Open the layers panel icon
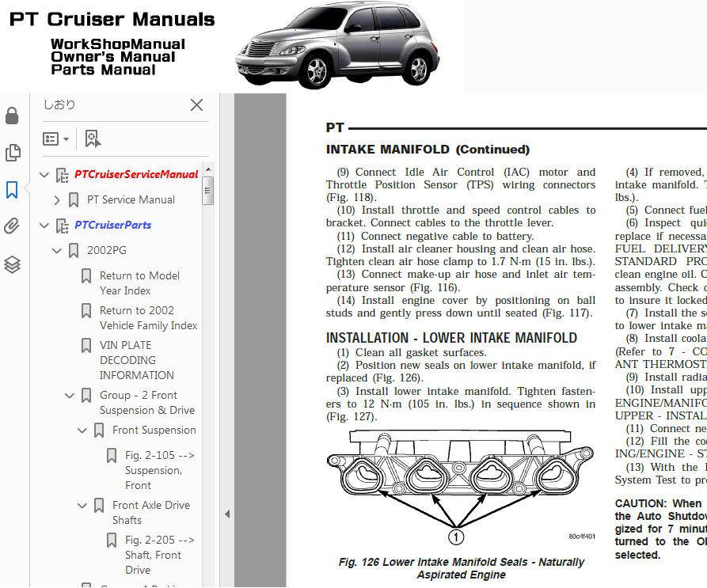Viewport: 707px width, 588px height. coord(12,264)
